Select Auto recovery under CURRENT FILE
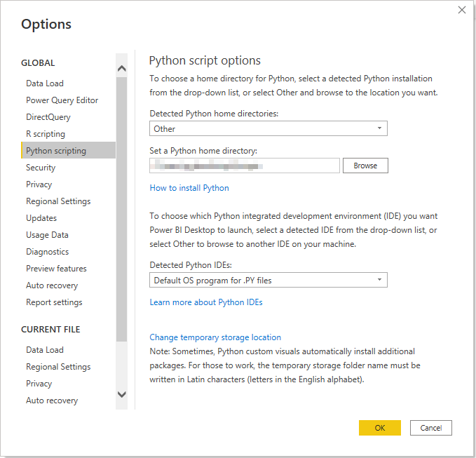This screenshot has width=476, height=458. pos(52,400)
